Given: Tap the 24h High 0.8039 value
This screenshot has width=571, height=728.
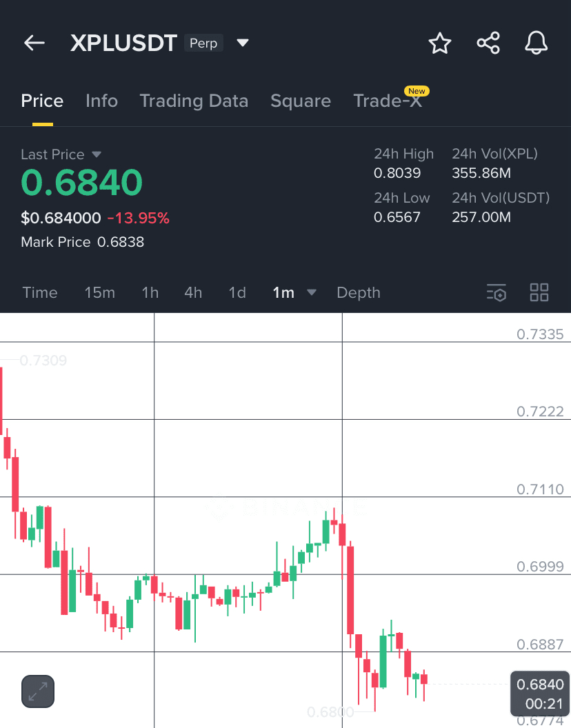Looking at the screenshot, I should [x=397, y=173].
